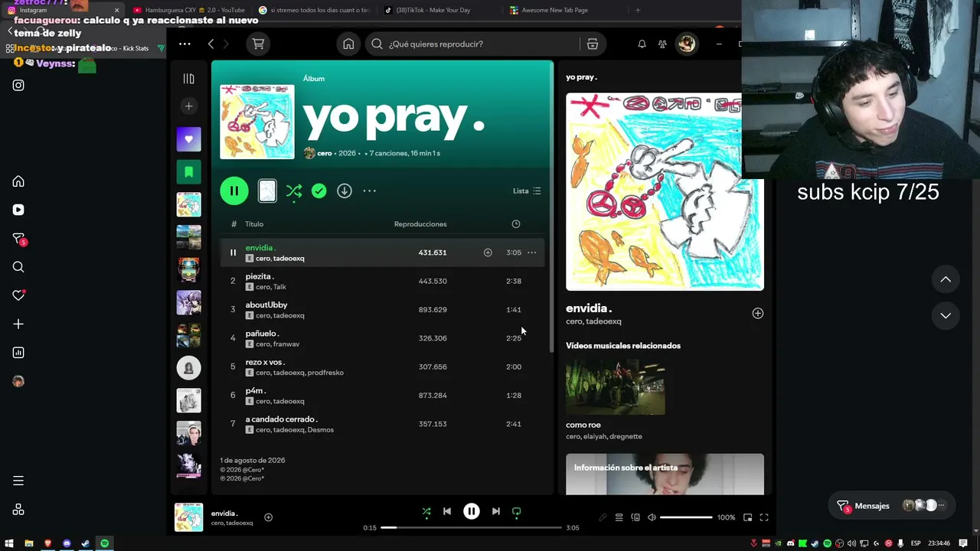Skip to the previous track
Viewport: 980px width, 551px height.
click(447, 511)
